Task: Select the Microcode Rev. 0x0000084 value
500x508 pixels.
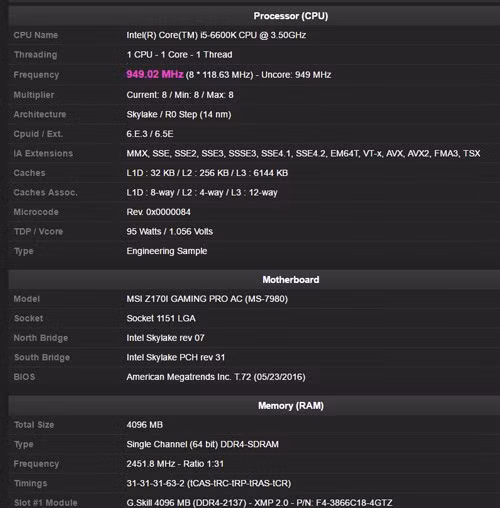Action: point(159,212)
